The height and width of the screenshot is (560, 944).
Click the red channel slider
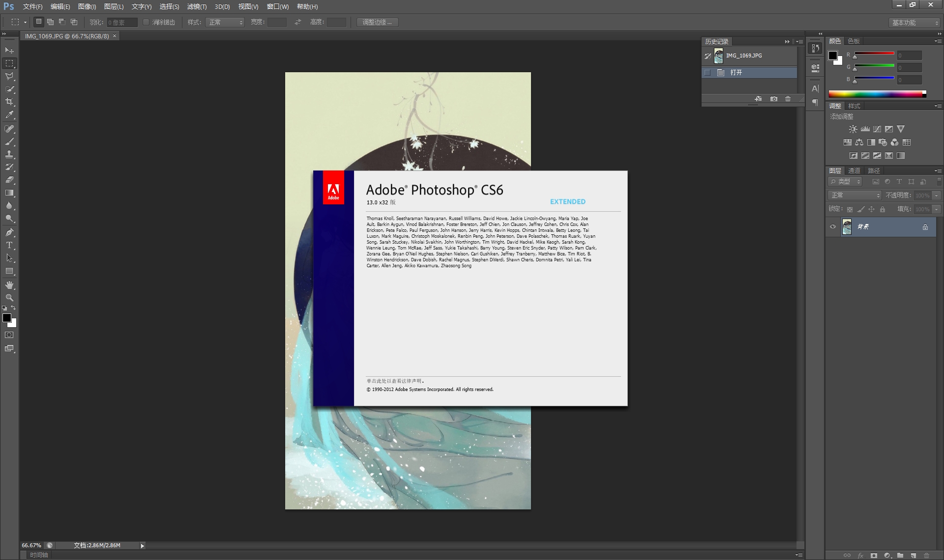(x=874, y=54)
